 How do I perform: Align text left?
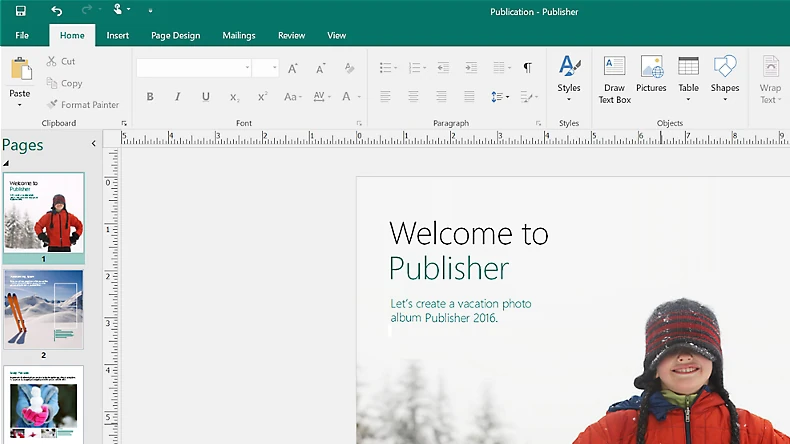tap(385, 97)
